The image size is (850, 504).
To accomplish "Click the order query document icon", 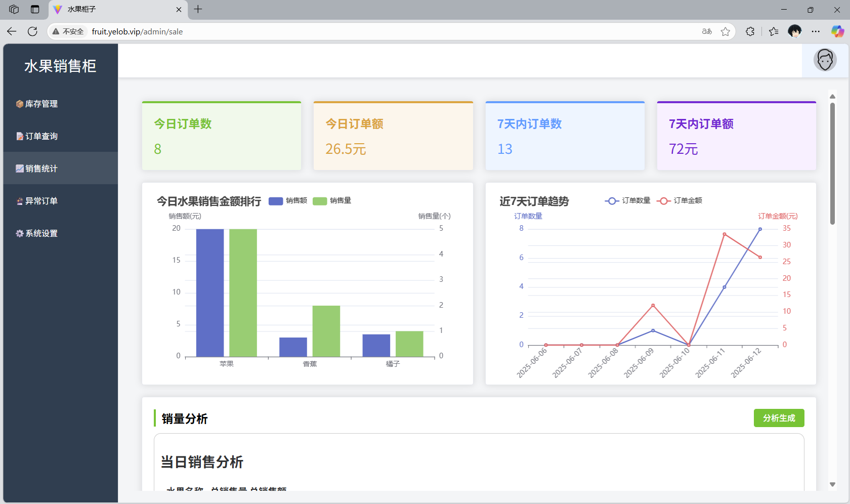I will pos(19,136).
